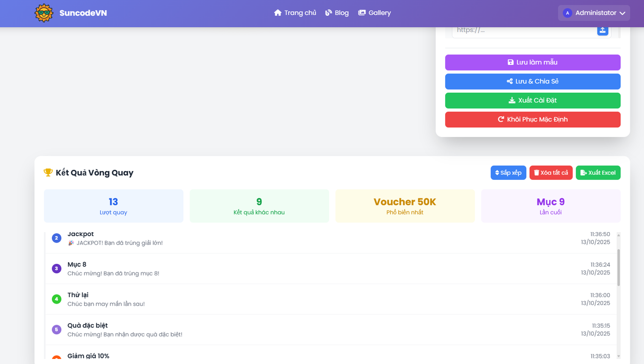This screenshot has width=644, height=364.
Task: Click the Voucher 50K Phổ biến nhất card
Action: [405, 206]
